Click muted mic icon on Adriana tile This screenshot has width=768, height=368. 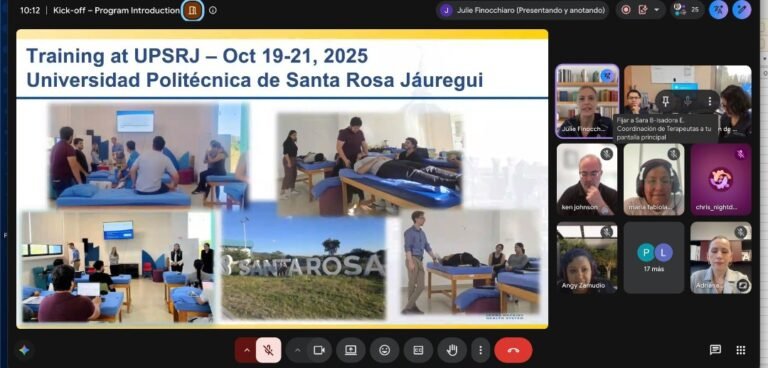point(741,232)
